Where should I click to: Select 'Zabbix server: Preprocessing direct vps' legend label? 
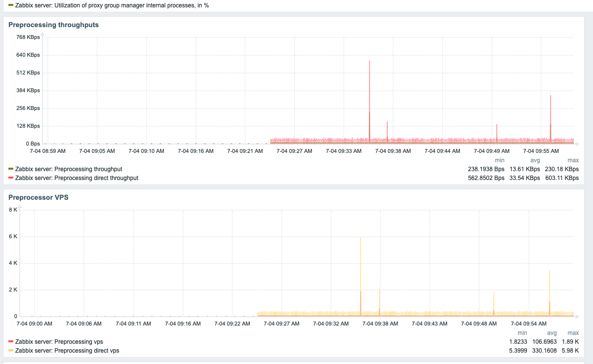[x=67, y=351]
